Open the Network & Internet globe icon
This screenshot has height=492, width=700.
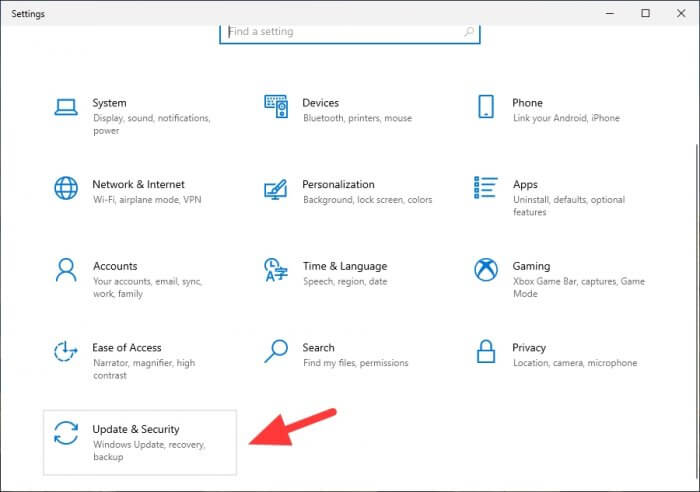click(66, 188)
